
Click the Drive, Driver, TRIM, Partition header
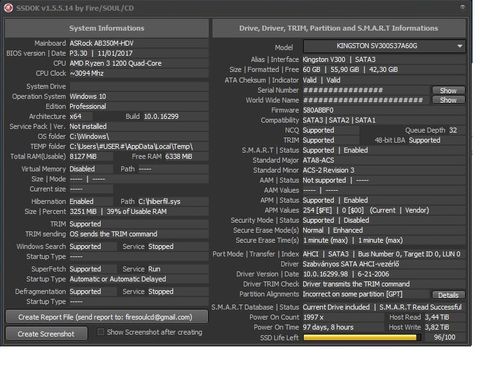click(339, 28)
